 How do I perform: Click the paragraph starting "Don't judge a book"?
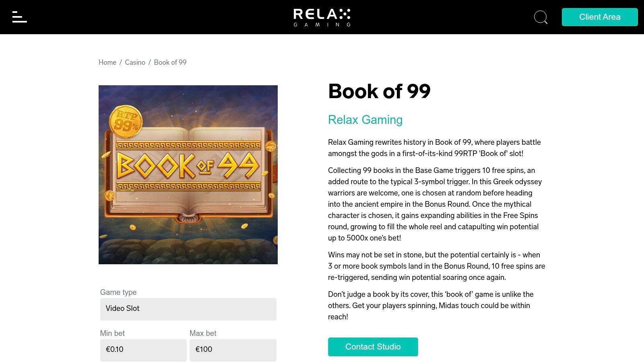tap(430, 305)
